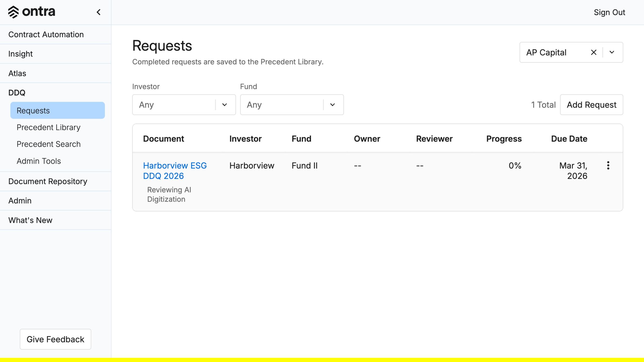This screenshot has width=644, height=362.
Task: Select Admin Tools under DDQ
Action: pyautogui.click(x=39, y=161)
